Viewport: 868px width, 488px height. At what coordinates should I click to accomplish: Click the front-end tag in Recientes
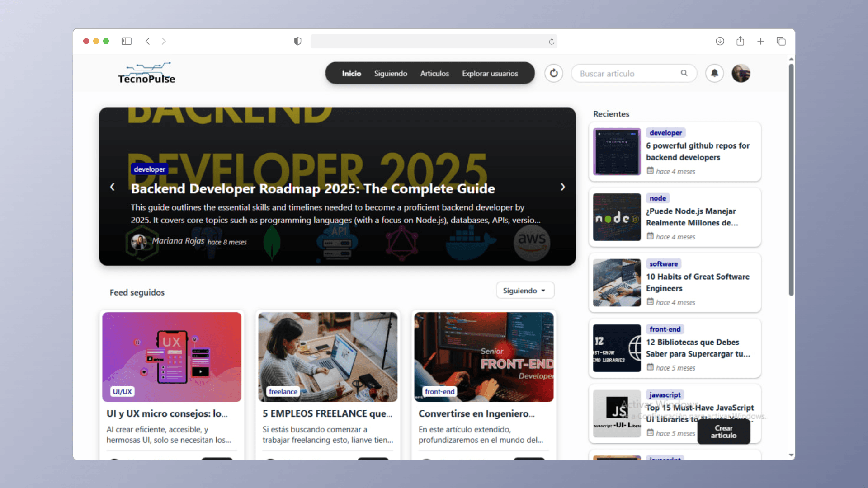click(665, 329)
